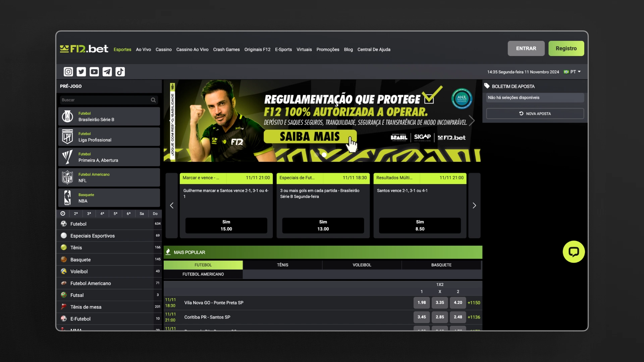Switch to the BASQUETE tab
Screen dimensions: 644x362
(x=441, y=265)
